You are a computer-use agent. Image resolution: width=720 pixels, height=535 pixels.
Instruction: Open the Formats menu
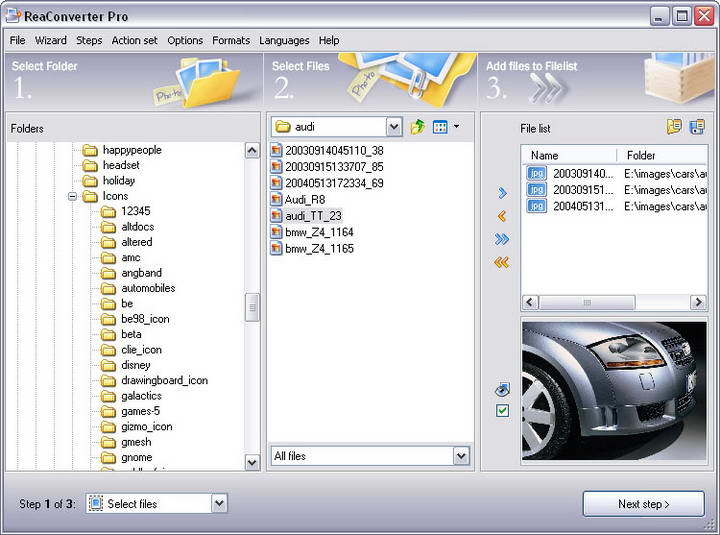point(231,41)
